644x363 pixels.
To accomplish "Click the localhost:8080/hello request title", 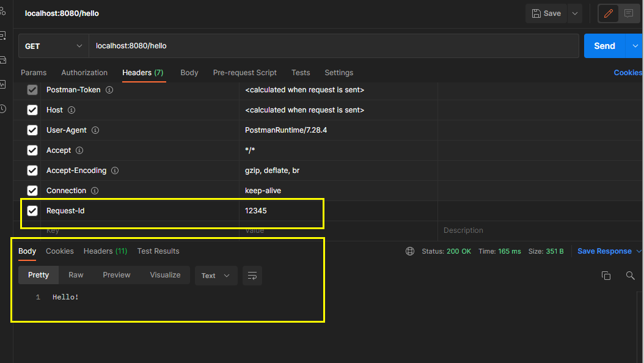I will click(62, 13).
